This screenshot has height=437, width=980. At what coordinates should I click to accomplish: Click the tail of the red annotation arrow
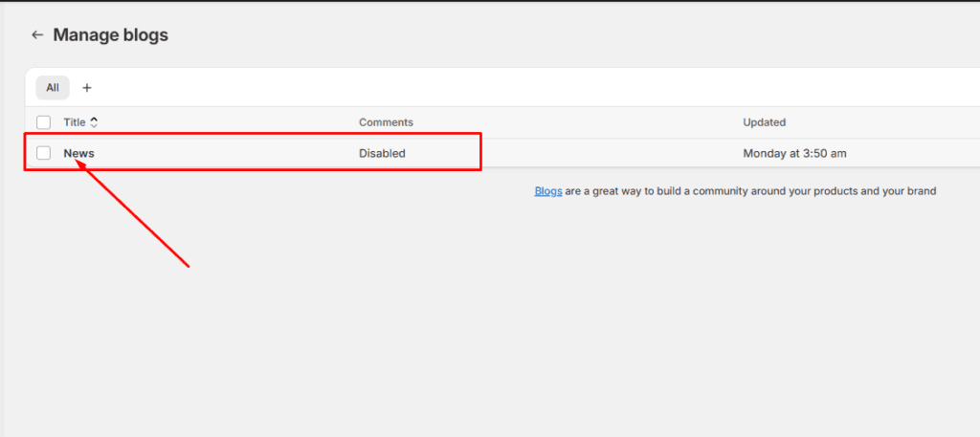(x=188, y=266)
